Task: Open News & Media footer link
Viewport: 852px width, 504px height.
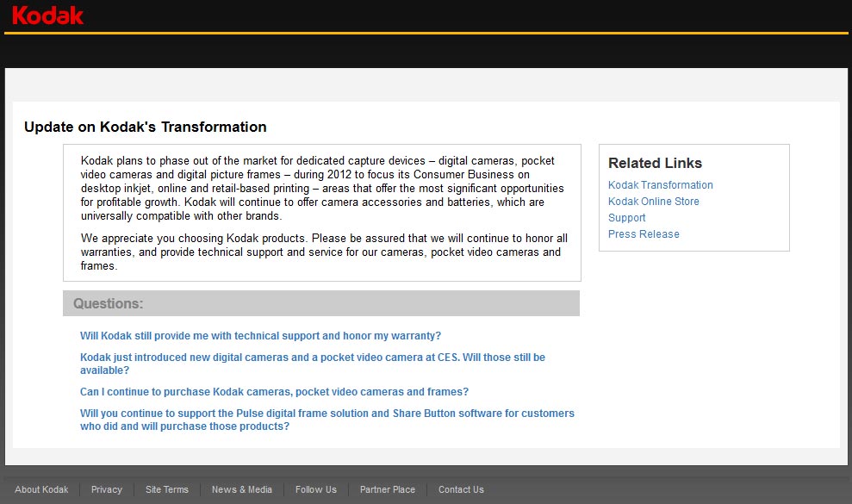Action: [x=242, y=489]
